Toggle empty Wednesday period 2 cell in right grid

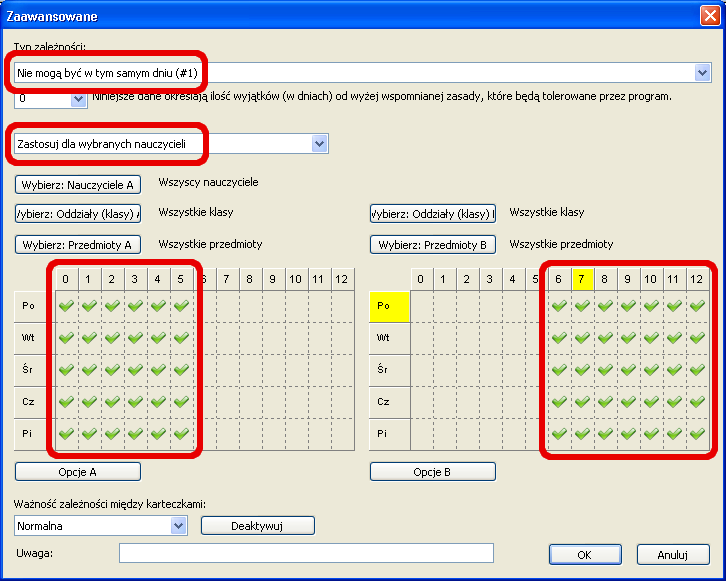point(467,370)
